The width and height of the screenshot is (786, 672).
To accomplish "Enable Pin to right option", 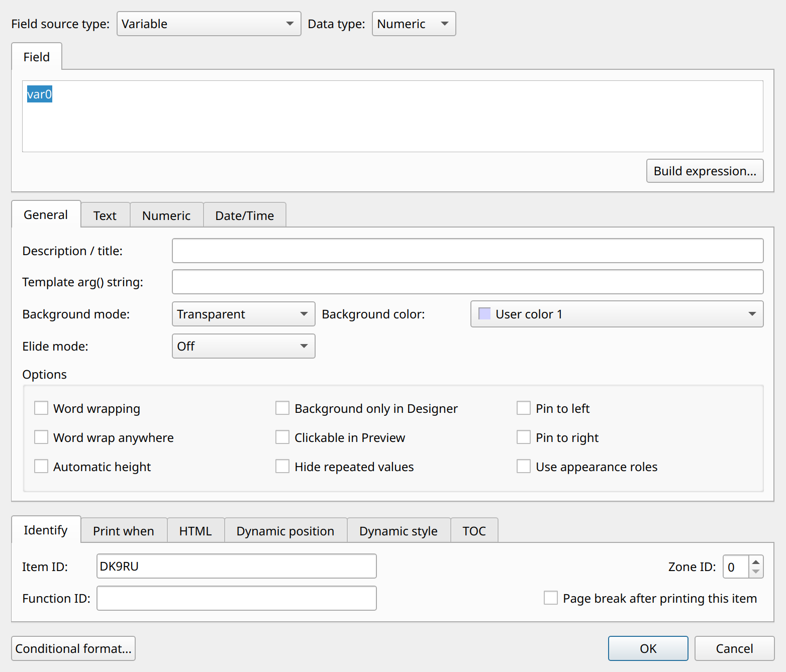I will tap(524, 437).
